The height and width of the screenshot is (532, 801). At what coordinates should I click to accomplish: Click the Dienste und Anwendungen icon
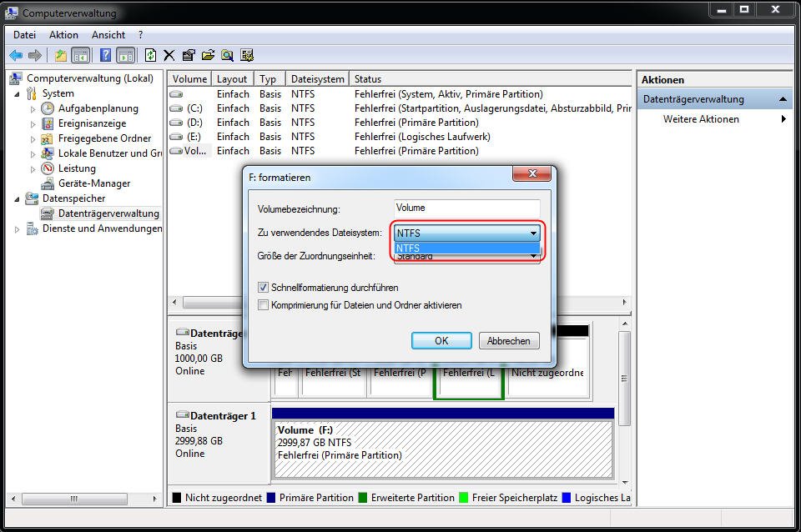pyautogui.click(x=33, y=228)
